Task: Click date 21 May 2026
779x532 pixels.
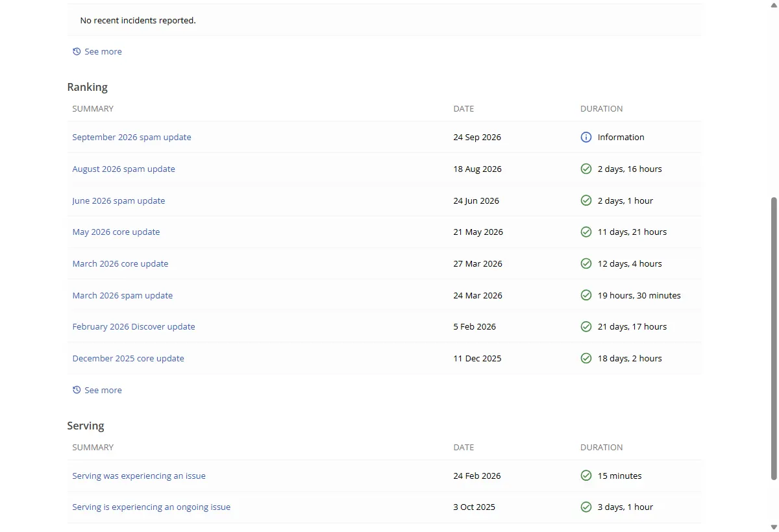Action: point(478,232)
